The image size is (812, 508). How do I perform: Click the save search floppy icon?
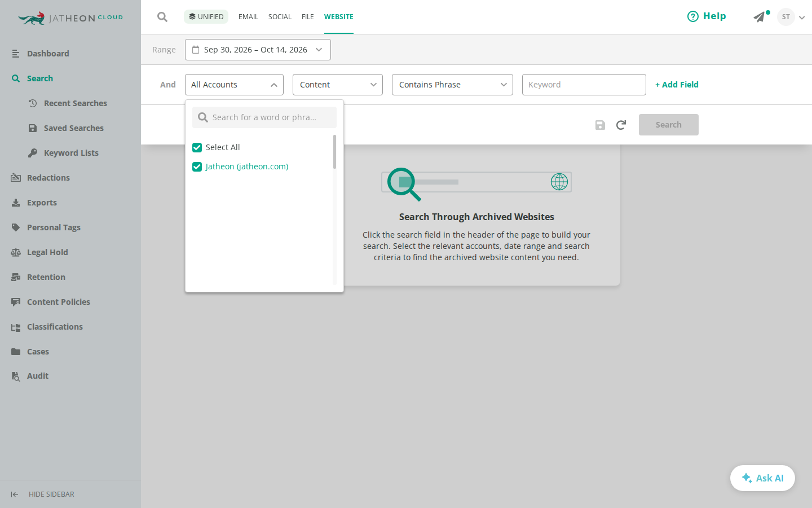click(600, 125)
